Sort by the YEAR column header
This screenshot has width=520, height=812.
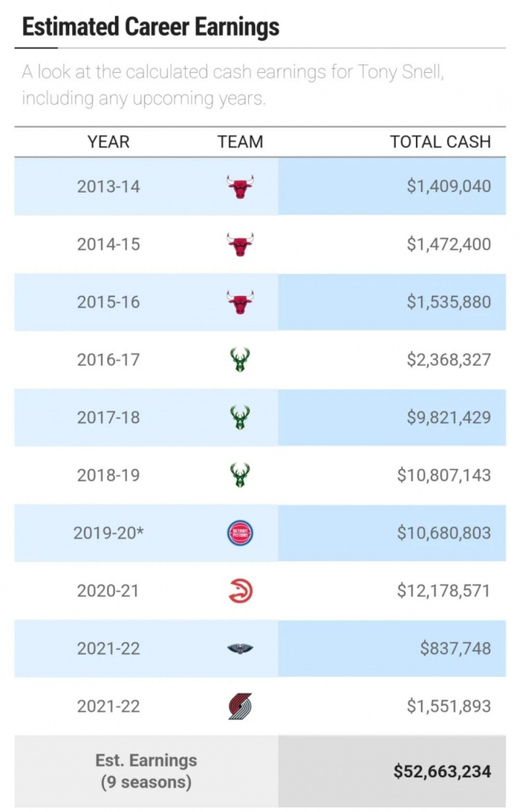108,142
